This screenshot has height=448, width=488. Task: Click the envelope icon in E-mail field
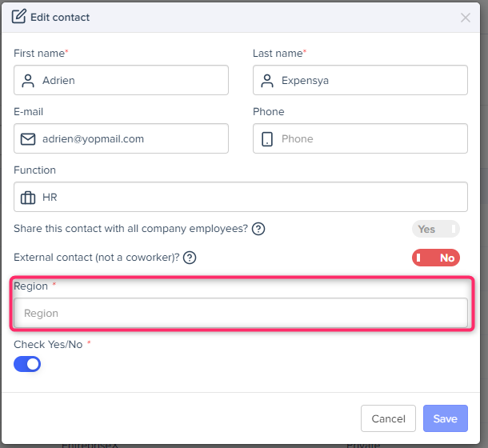[28, 138]
